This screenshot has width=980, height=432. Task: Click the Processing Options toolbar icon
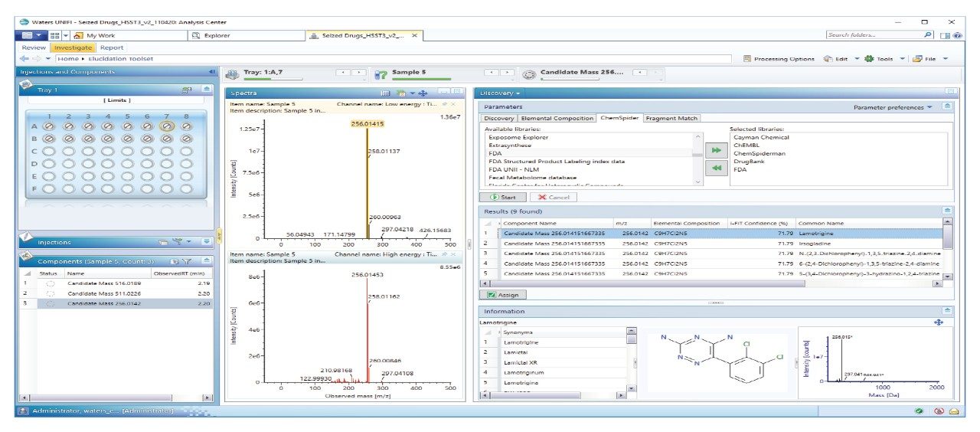click(x=749, y=59)
